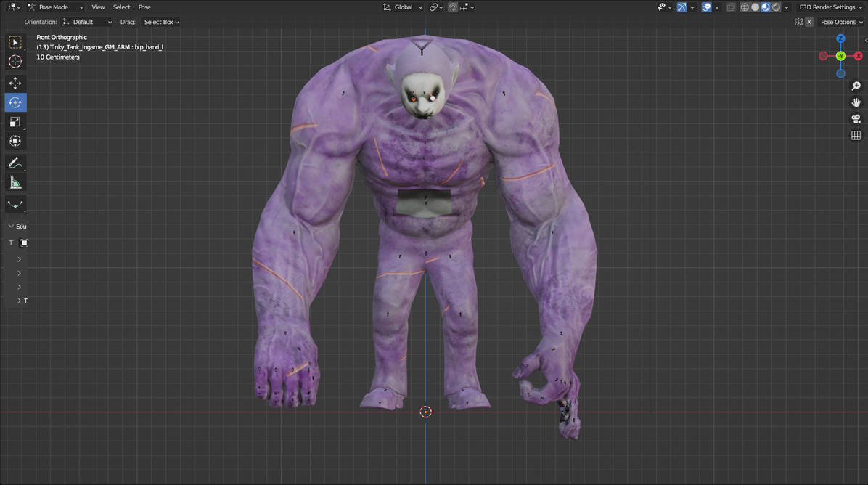Pick the Rotate tool in toolbar

tap(15, 102)
